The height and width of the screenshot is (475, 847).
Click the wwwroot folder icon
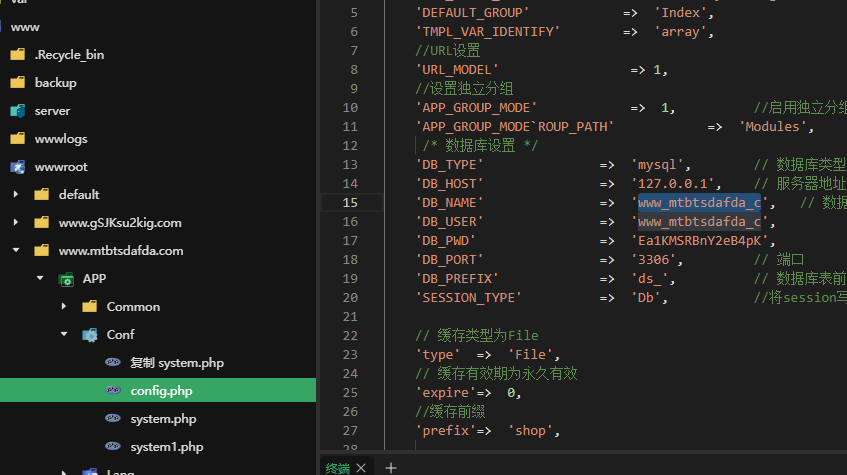[x=17, y=167]
